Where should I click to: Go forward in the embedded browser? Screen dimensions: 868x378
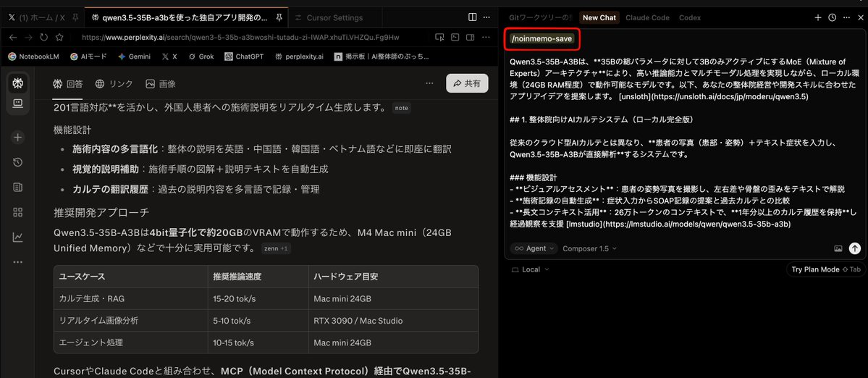(x=29, y=38)
